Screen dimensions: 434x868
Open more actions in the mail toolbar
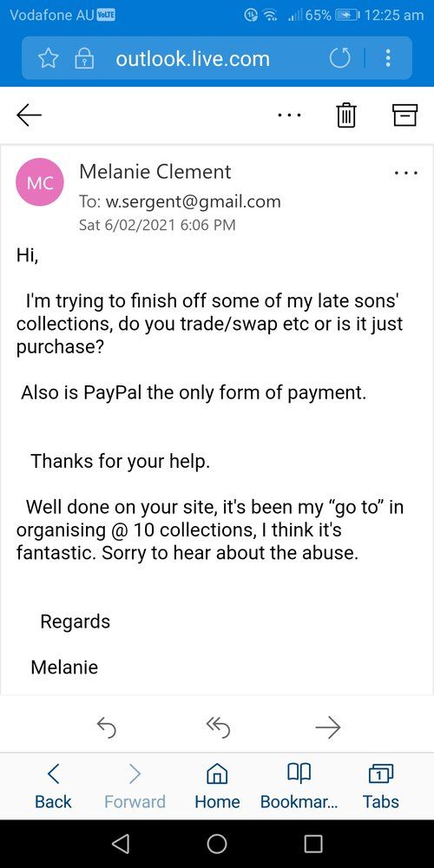coord(290,115)
